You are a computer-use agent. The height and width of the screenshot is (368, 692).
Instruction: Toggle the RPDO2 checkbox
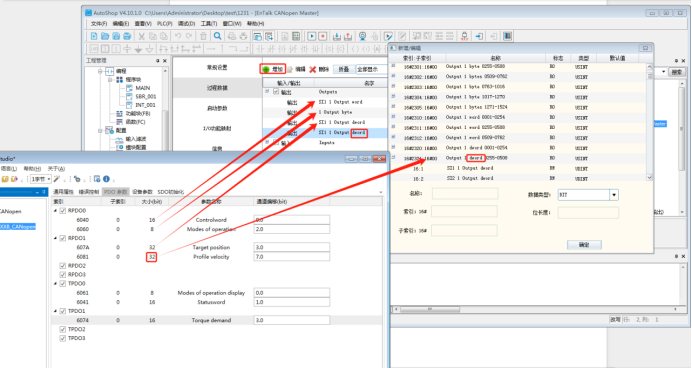click(x=63, y=266)
